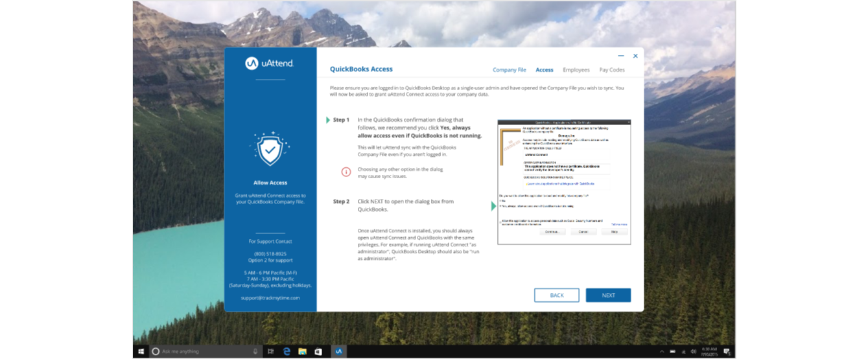Click the red info warning icon

tap(346, 171)
